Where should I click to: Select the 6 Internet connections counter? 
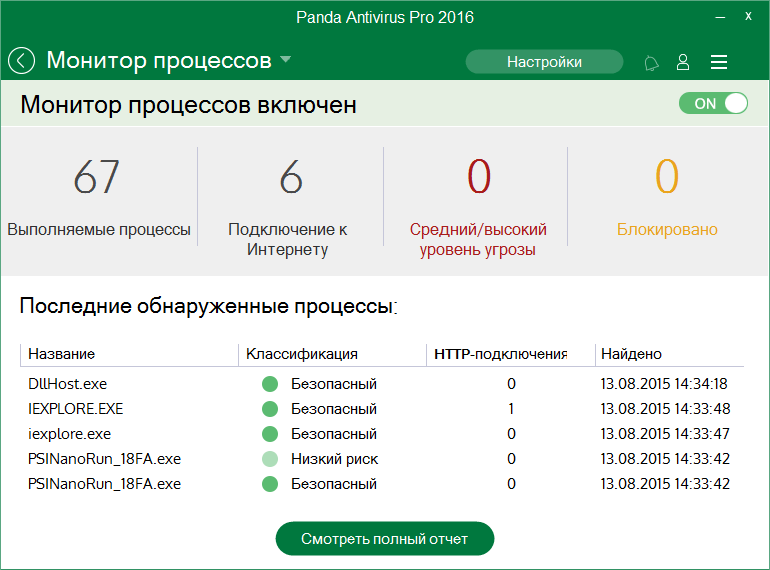(x=291, y=177)
